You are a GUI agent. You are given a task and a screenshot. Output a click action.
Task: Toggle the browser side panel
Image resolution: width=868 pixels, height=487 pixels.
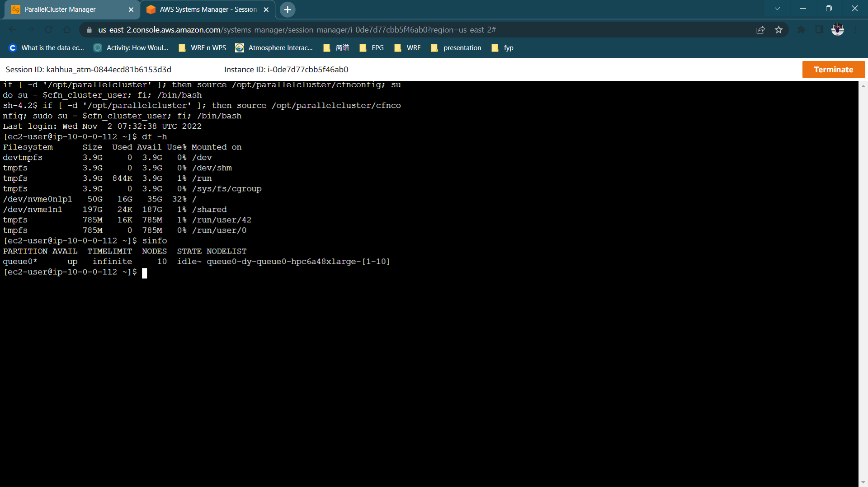click(x=819, y=30)
